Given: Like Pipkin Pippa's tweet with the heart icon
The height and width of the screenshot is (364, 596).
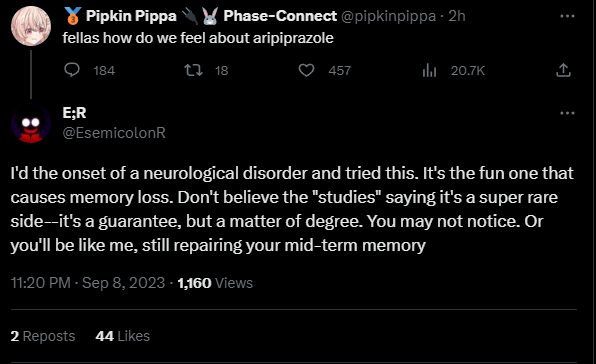Looking at the screenshot, I should click(x=306, y=70).
